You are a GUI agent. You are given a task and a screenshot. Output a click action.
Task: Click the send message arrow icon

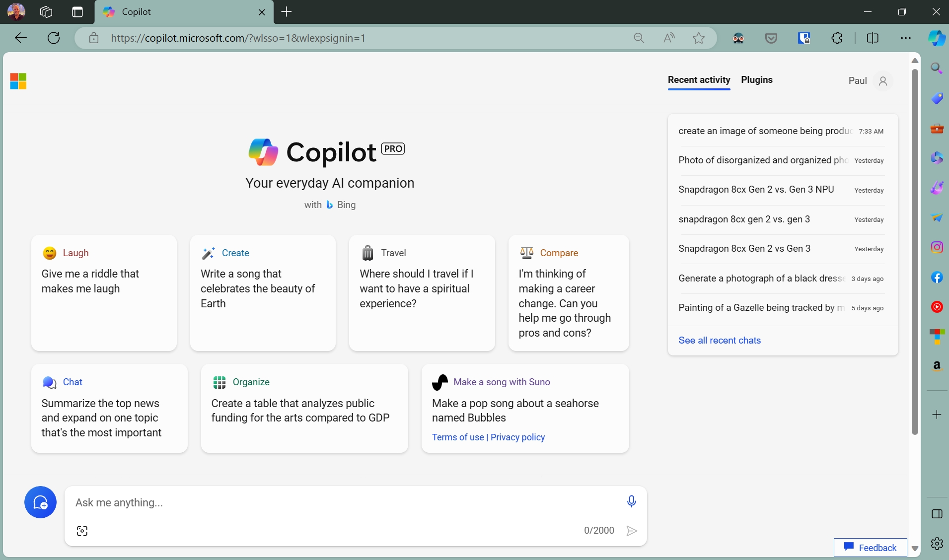pos(632,531)
